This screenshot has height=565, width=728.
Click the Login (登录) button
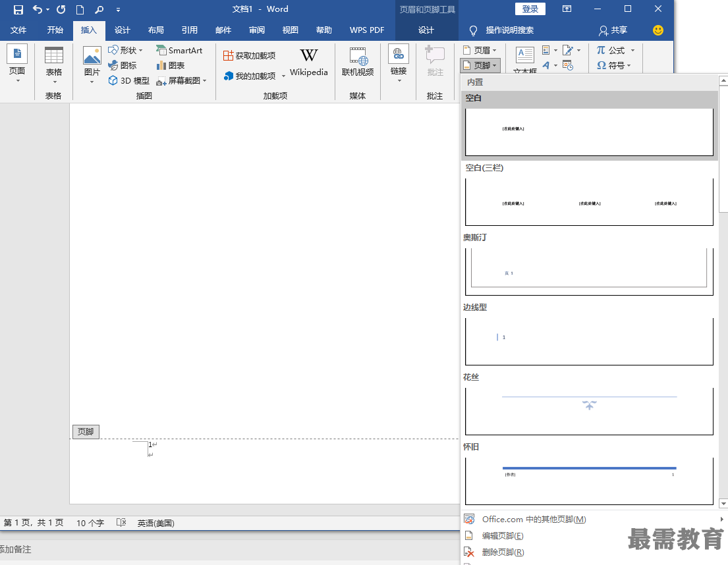530,9
